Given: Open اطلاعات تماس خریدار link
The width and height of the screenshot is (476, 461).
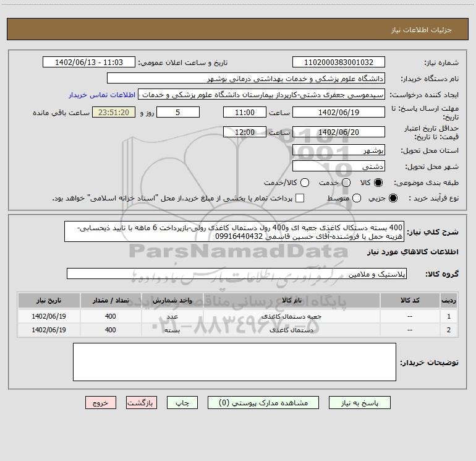Looking at the screenshot, I should (102, 95).
